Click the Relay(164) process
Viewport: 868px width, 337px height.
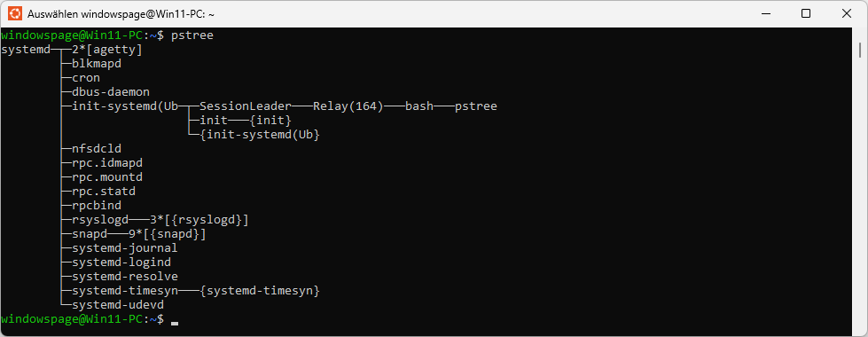pyautogui.click(x=348, y=106)
